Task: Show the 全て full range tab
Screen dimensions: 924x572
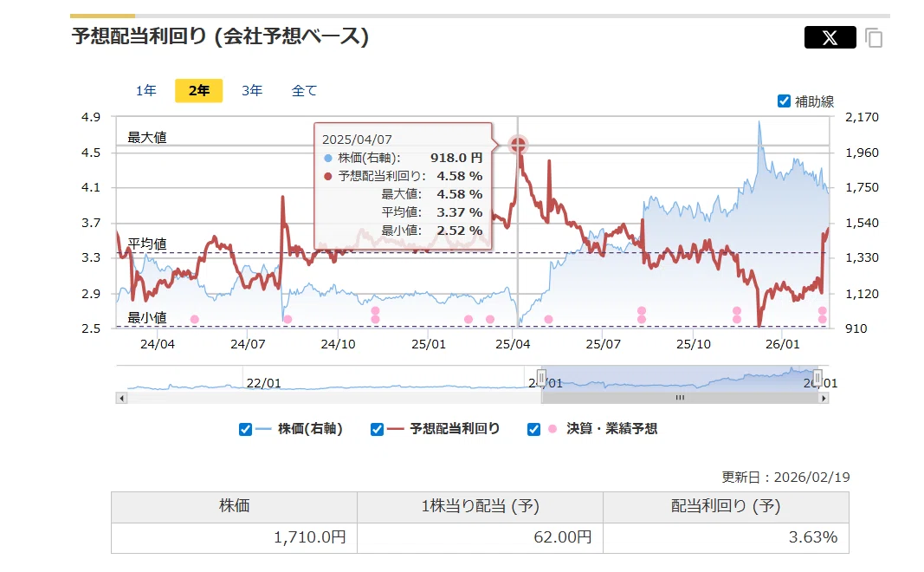Action: click(x=304, y=91)
